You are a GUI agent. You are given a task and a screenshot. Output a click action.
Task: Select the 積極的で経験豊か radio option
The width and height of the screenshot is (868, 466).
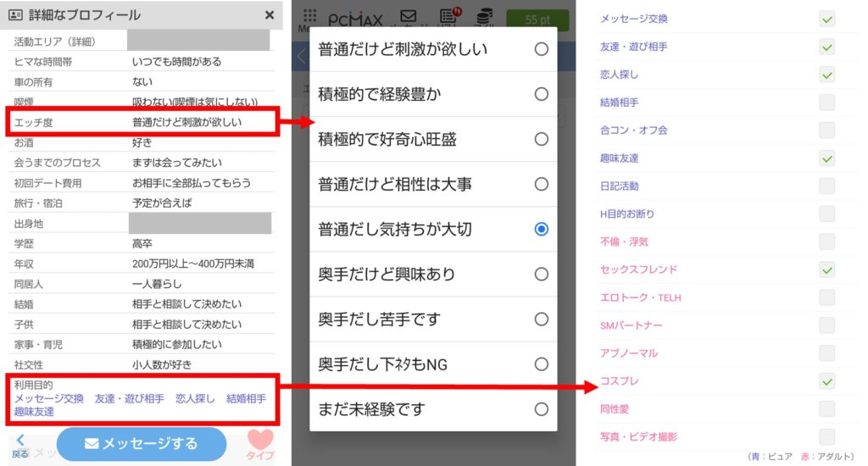[x=541, y=94]
